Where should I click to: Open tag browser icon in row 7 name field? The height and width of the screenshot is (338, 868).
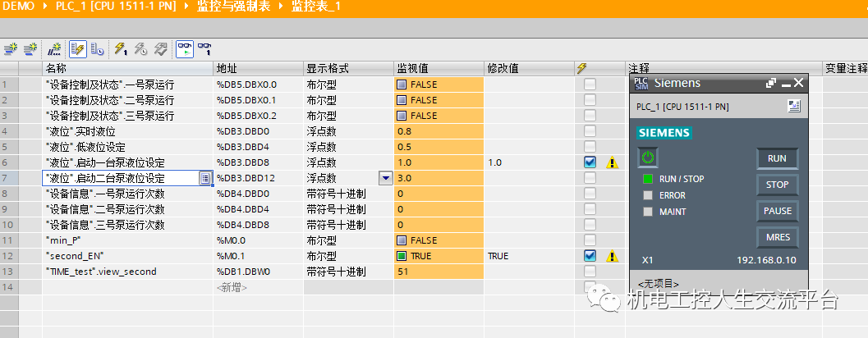205,178
